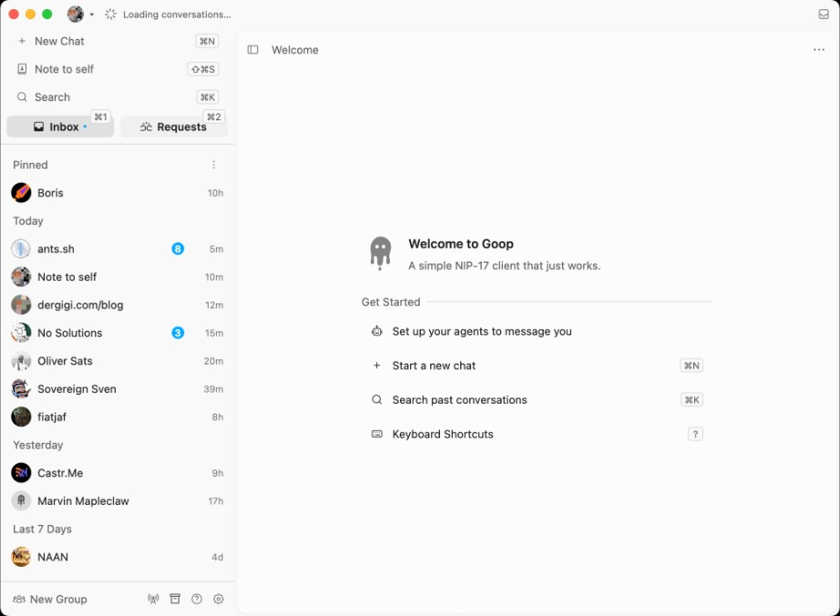Image resolution: width=840 pixels, height=616 pixels.
Task: Click Set up your agents to message you
Action: tap(538, 332)
